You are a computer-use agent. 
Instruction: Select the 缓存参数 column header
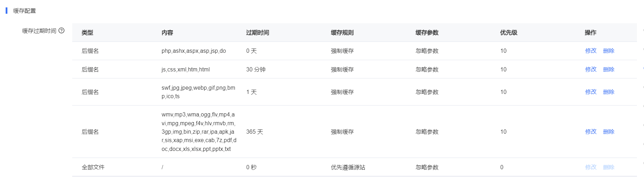[x=427, y=33]
